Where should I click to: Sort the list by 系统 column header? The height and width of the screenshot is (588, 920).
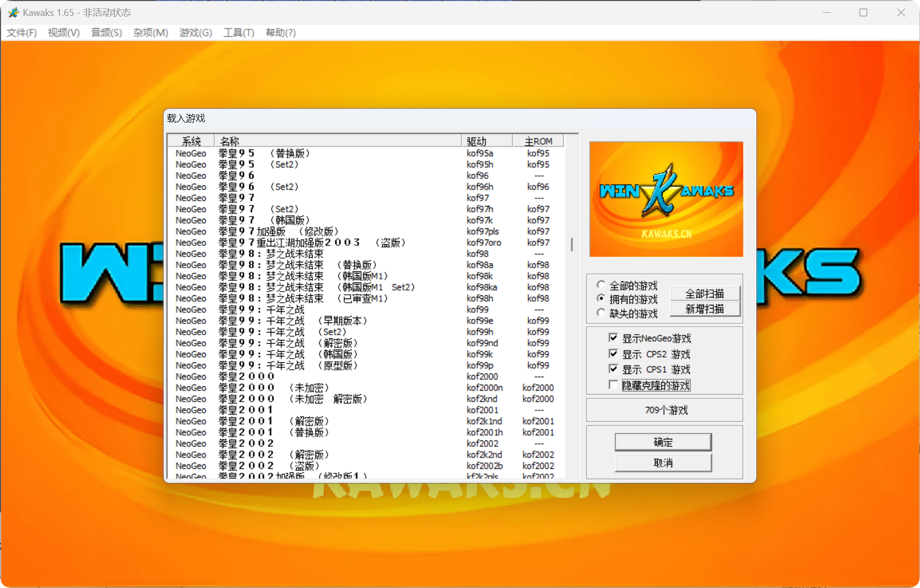(191, 141)
